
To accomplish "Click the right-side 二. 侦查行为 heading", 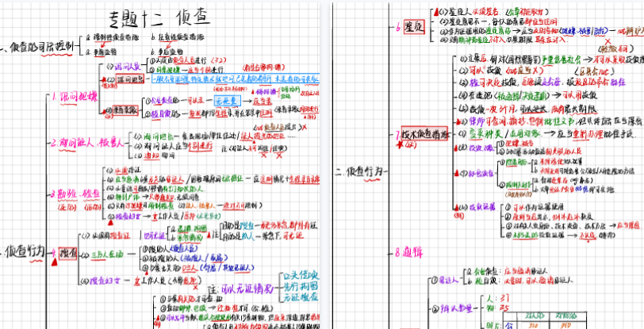I will coord(361,172).
